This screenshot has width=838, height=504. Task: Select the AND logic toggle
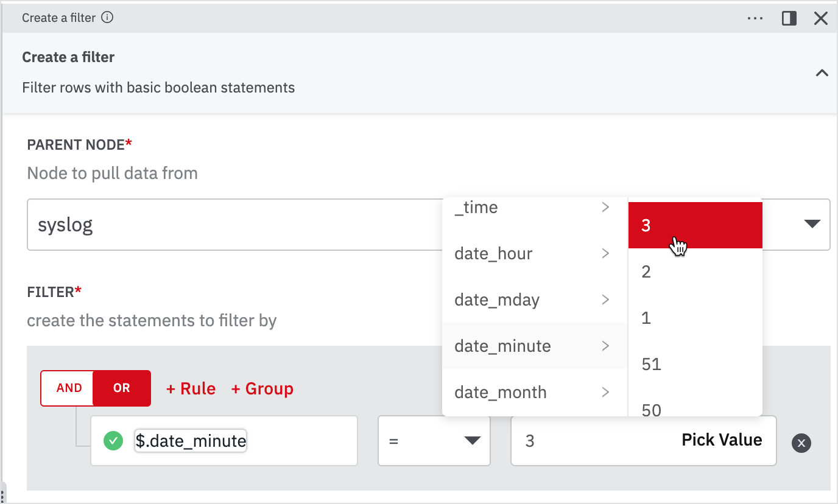69,388
